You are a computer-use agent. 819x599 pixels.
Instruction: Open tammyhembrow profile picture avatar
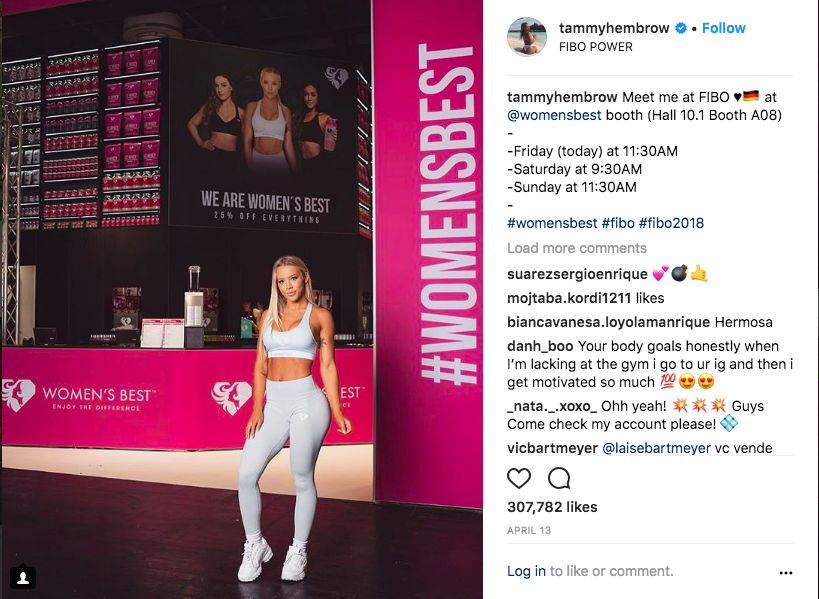[x=527, y=37]
